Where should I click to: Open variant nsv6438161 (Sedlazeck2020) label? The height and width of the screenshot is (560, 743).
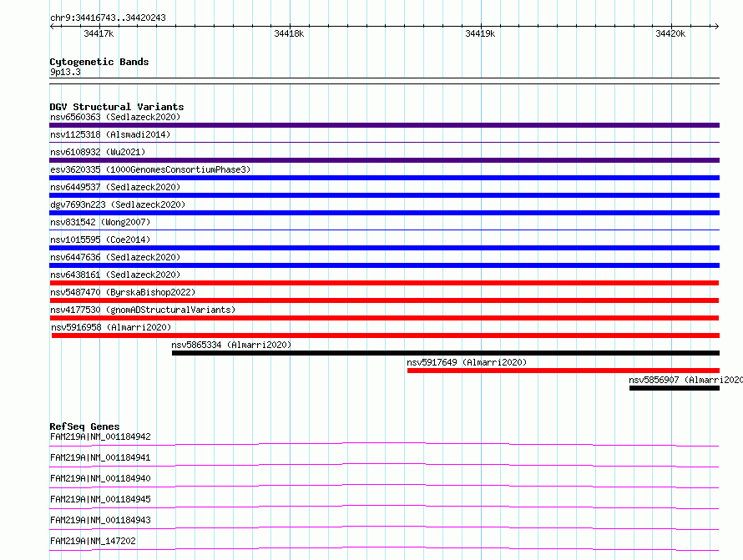[115, 275]
